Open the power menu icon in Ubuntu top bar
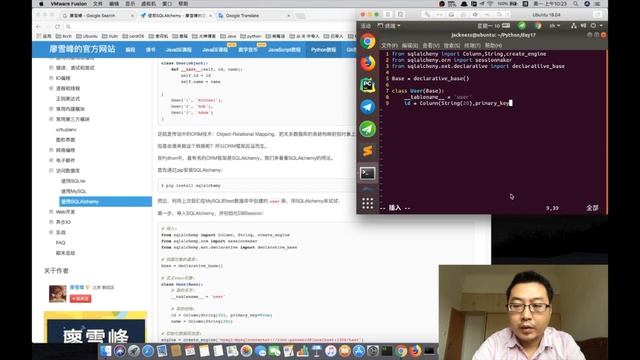Viewport: 640px width, 360px height. (x=593, y=26)
